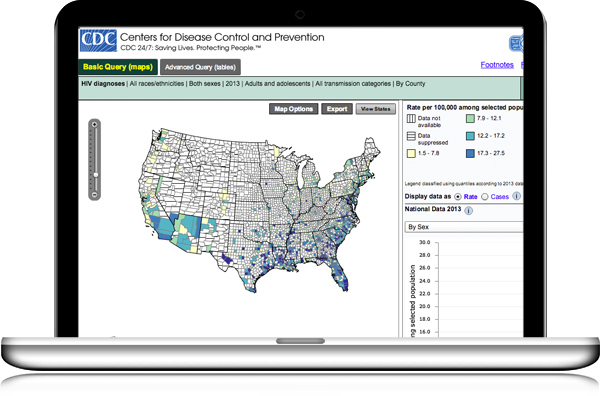Click the Data suppressed legend icon
Screen dimensions: 600x396
pos(411,136)
